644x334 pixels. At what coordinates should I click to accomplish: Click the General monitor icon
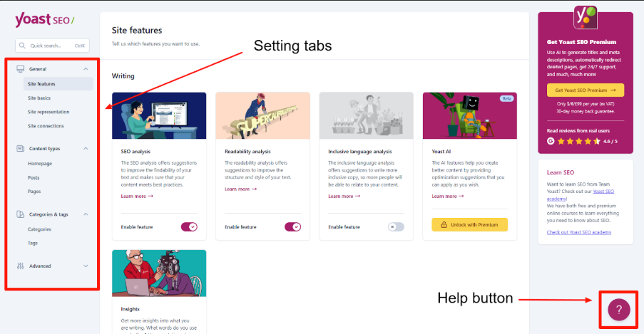coord(20,69)
